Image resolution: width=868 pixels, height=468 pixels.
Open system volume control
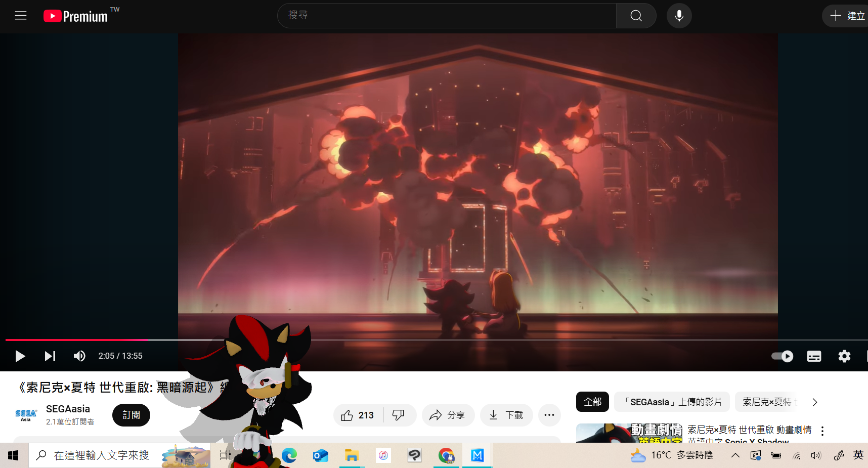[816, 455]
